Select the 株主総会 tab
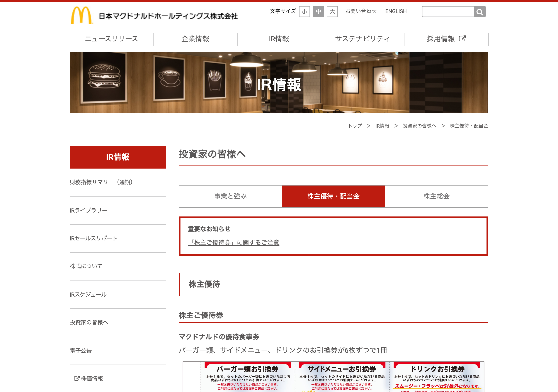The height and width of the screenshot is (392, 558). tap(437, 196)
